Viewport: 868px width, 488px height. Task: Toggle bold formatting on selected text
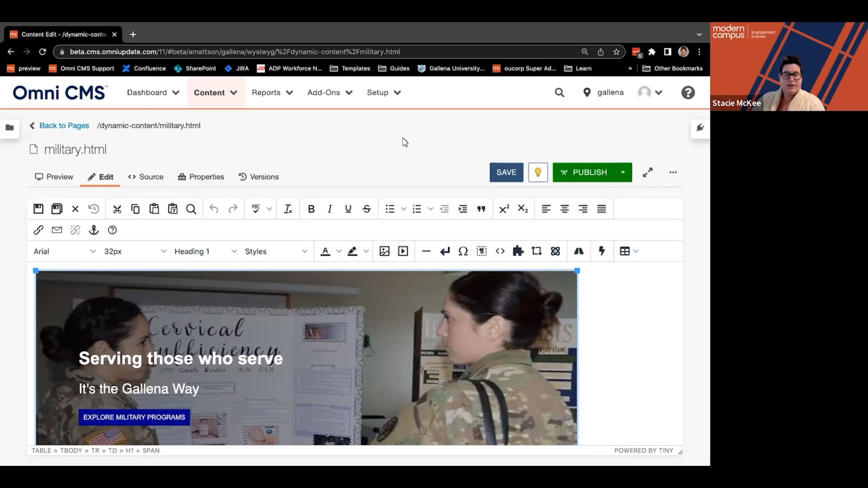(311, 209)
